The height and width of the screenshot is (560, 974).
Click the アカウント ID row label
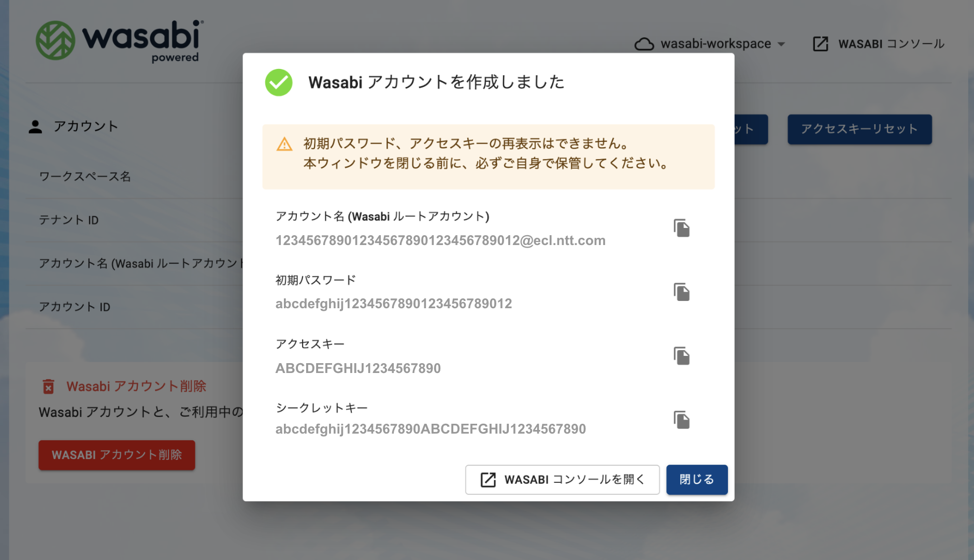pos(75,307)
